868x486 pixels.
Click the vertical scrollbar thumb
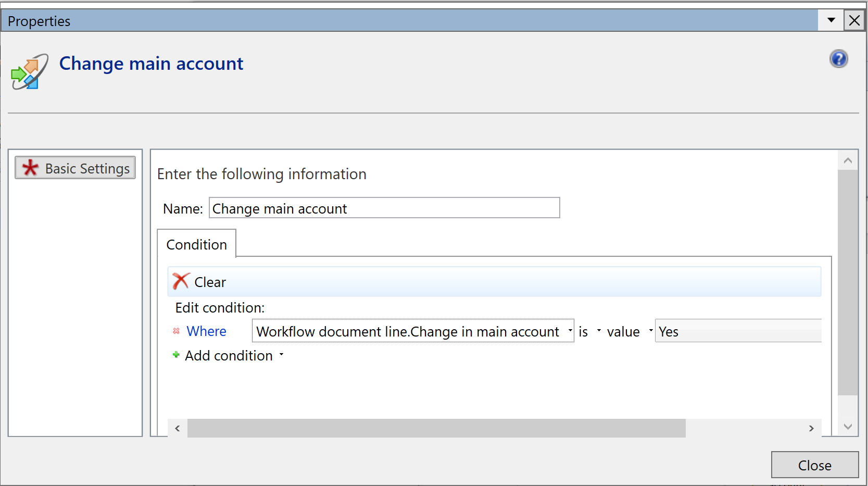pos(848,282)
